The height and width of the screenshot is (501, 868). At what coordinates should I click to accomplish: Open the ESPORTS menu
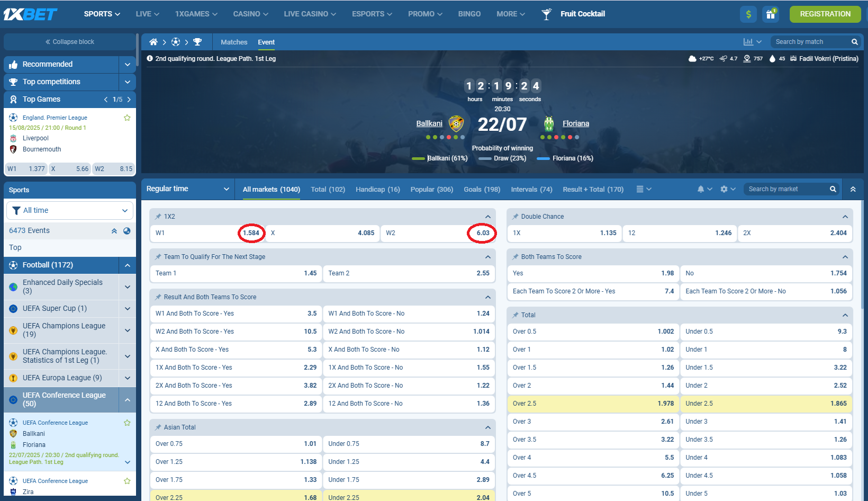372,14
